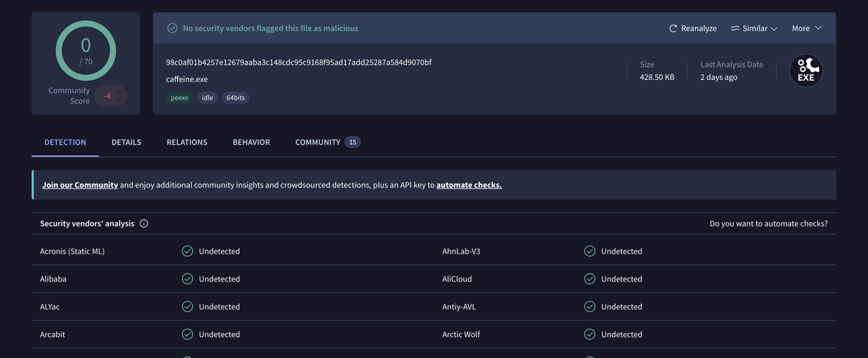Open the Relations tab

tap(187, 142)
